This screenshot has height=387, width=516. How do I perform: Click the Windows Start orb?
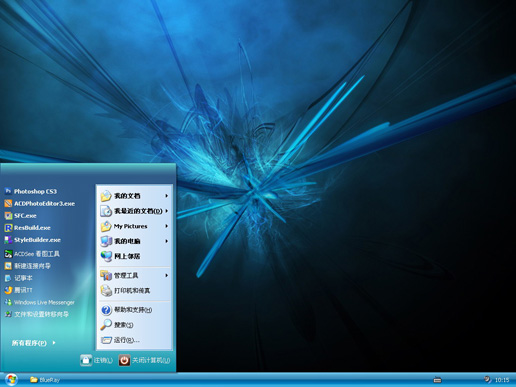11,379
